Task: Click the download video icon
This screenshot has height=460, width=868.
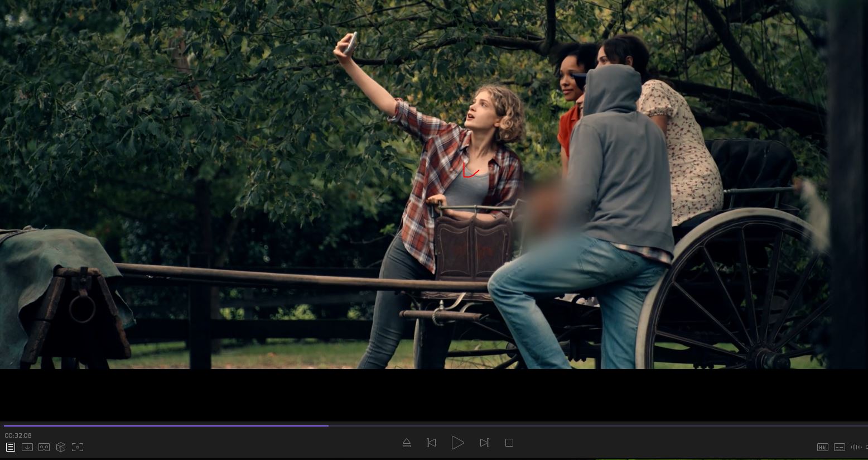Action: pos(27,447)
